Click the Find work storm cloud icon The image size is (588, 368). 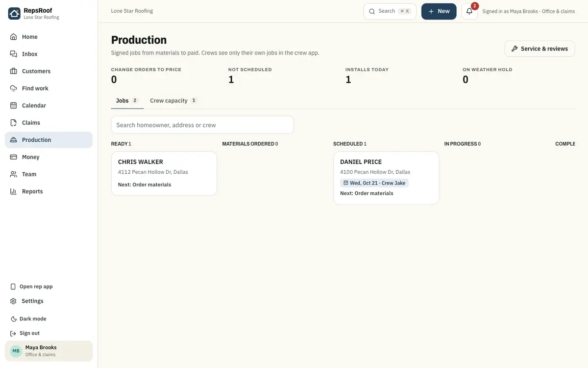pyautogui.click(x=13, y=88)
